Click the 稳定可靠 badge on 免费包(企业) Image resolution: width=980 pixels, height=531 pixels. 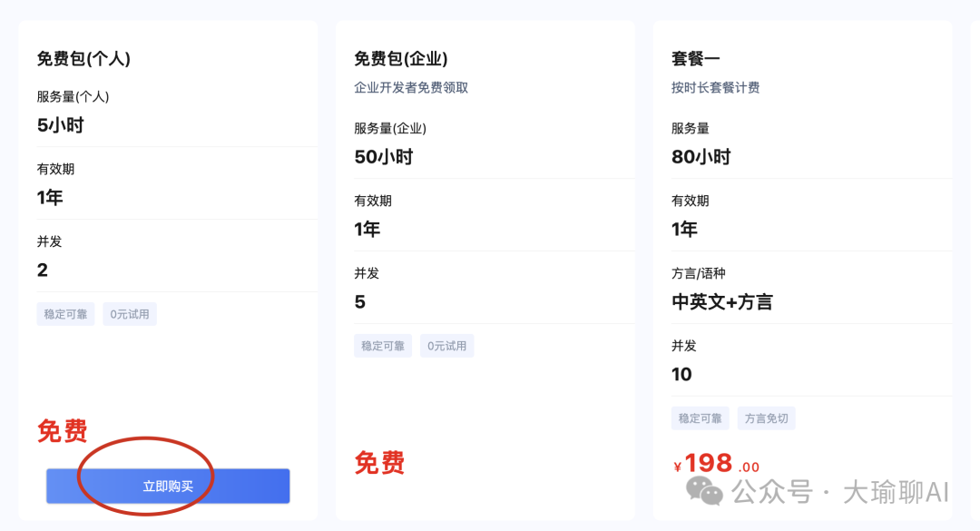[x=382, y=345]
